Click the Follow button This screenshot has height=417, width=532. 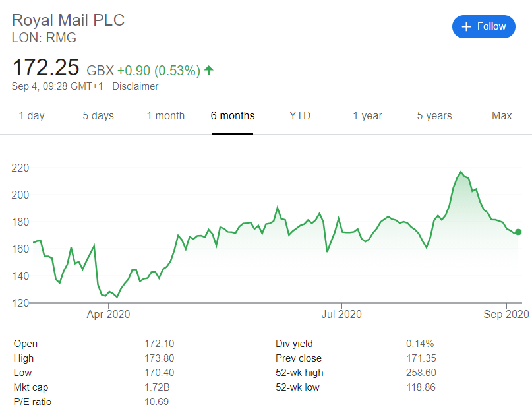pos(484,26)
